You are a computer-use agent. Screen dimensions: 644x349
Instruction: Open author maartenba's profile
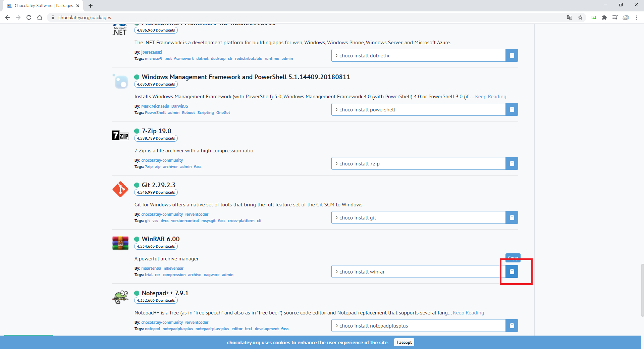151,268
